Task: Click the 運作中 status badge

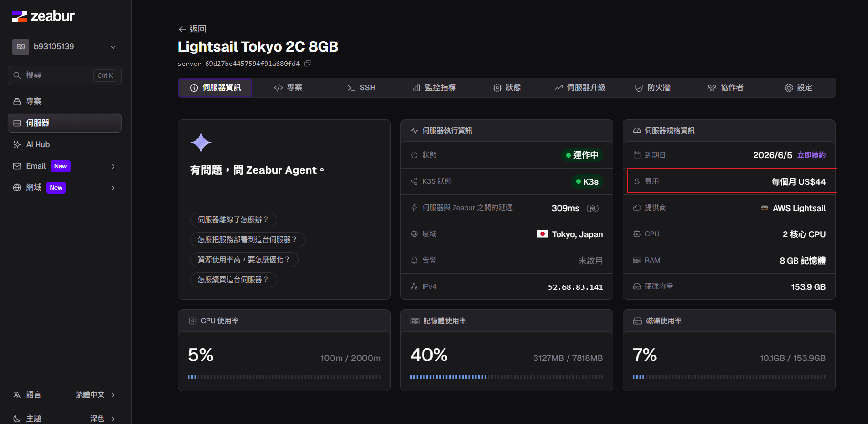Action: click(582, 155)
